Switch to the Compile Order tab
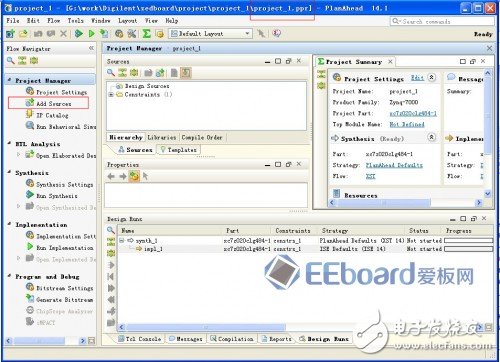Image resolution: width=500 pixels, height=362 pixels. coord(202,137)
